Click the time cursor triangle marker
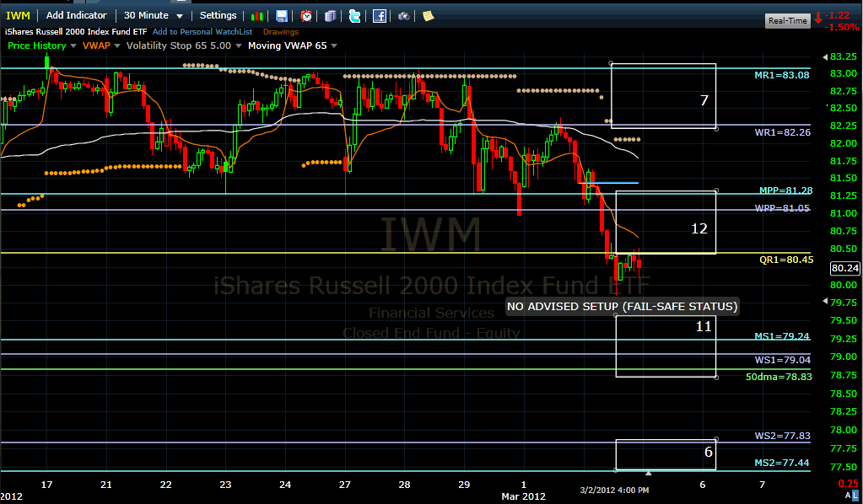The image size is (863, 504). [649, 473]
